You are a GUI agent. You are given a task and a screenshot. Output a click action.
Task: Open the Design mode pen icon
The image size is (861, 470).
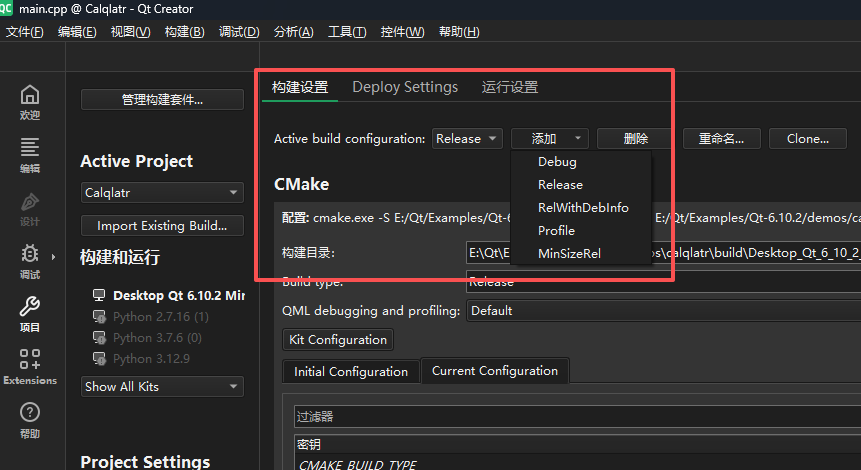[30, 202]
